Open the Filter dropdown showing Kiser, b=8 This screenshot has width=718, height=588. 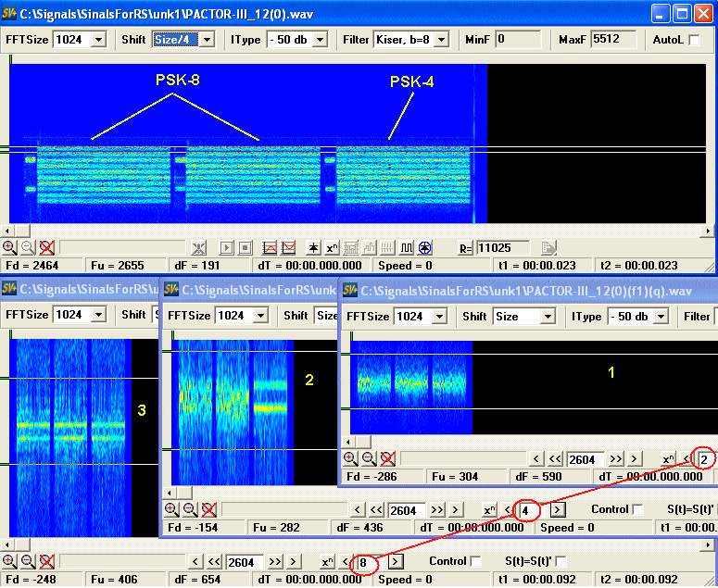click(441, 39)
